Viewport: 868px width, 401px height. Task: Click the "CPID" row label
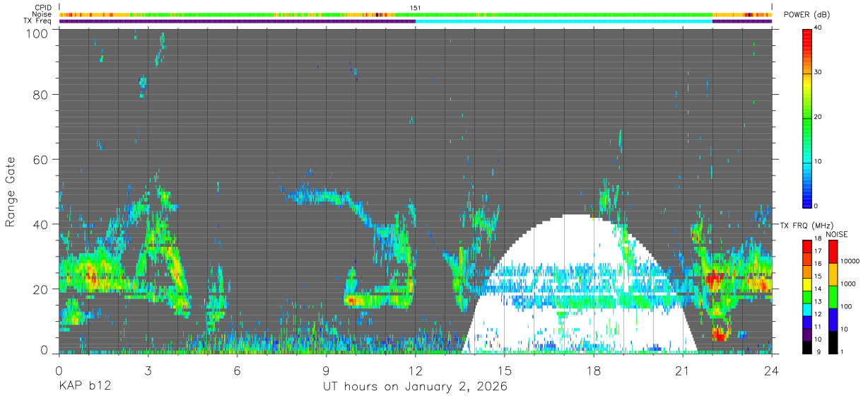43,8
